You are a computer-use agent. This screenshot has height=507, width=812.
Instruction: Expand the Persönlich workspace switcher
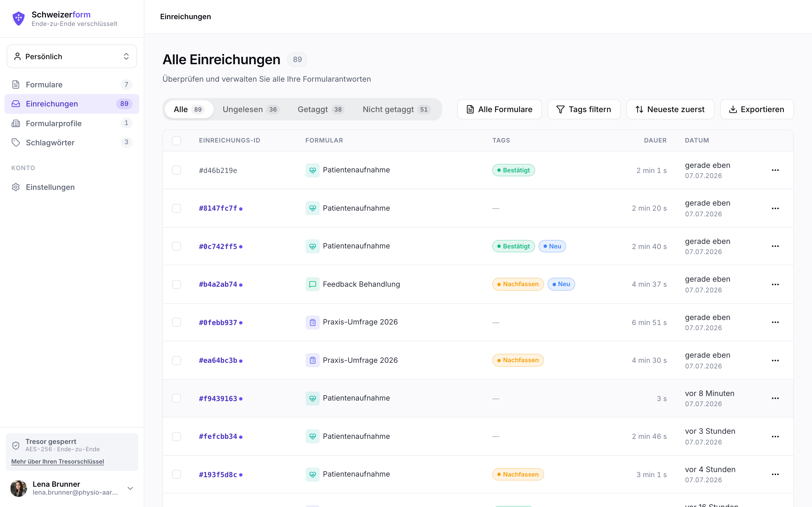[x=72, y=56]
